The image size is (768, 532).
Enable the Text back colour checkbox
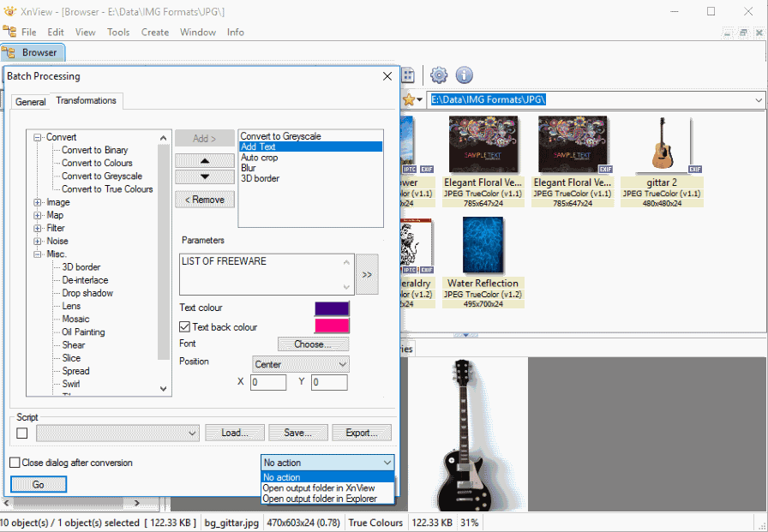point(184,326)
